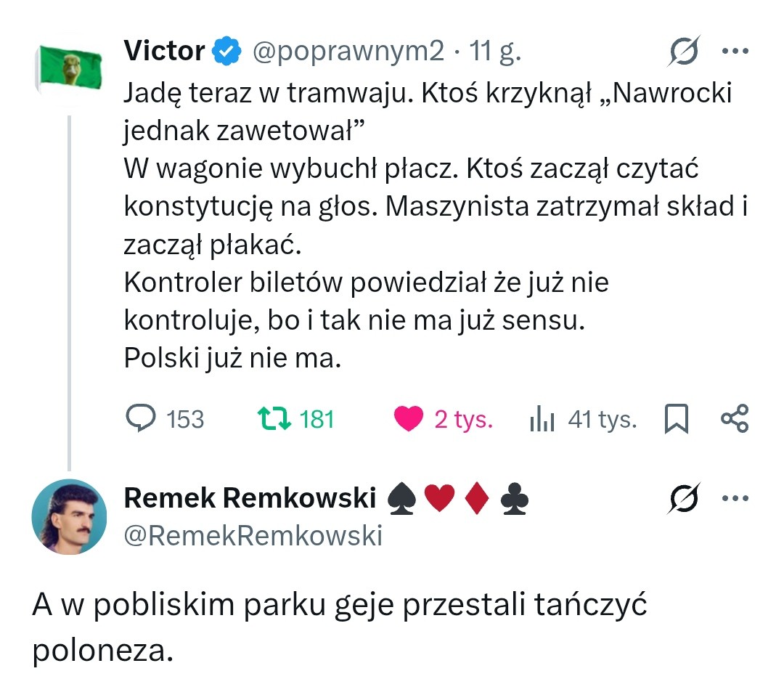Like Victor's tweet with the heart

[410, 418]
